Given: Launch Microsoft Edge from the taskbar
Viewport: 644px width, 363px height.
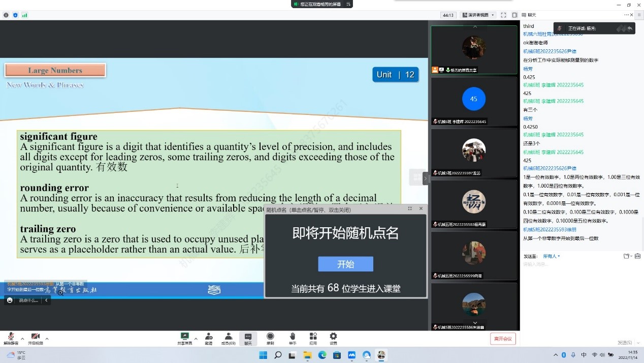Looking at the screenshot, I should click(322, 355).
